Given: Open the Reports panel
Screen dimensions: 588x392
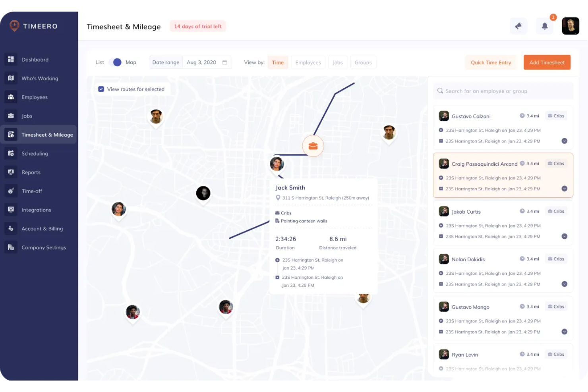Looking at the screenshot, I should (31, 172).
